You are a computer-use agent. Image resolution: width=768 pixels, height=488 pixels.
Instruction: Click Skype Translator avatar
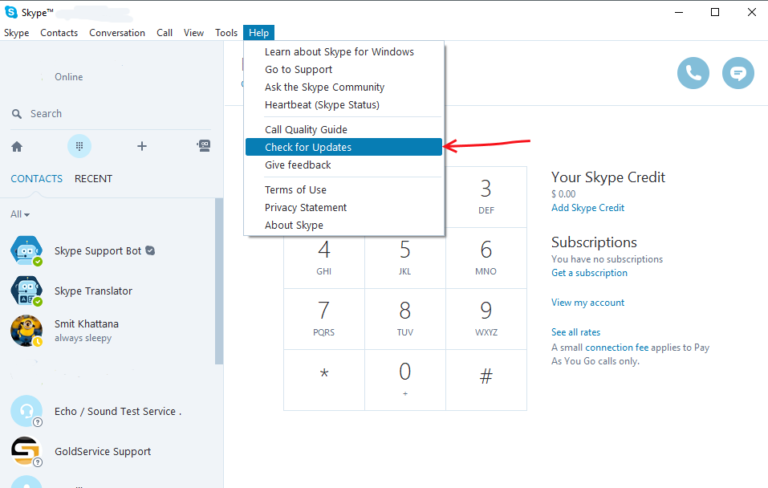click(x=26, y=291)
